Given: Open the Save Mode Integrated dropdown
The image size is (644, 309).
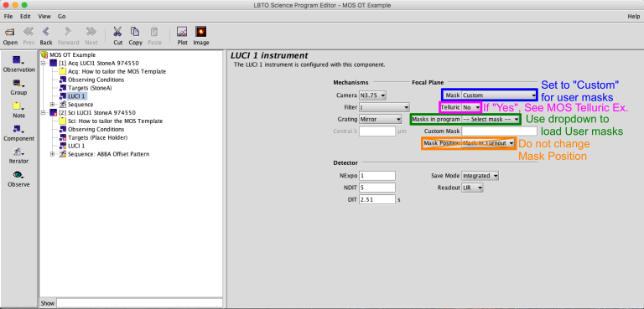Looking at the screenshot, I should (x=480, y=176).
